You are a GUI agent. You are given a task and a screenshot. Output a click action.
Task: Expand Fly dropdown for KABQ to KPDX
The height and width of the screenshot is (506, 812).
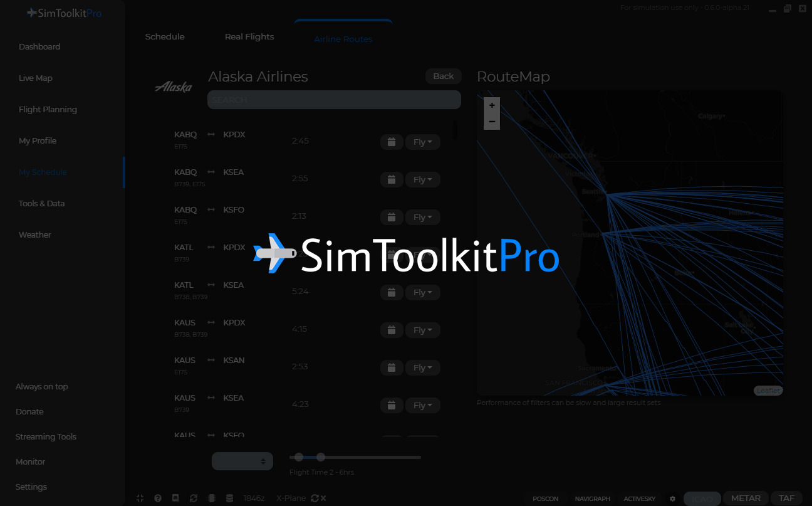pyautogui.click(x=423, y=142)
